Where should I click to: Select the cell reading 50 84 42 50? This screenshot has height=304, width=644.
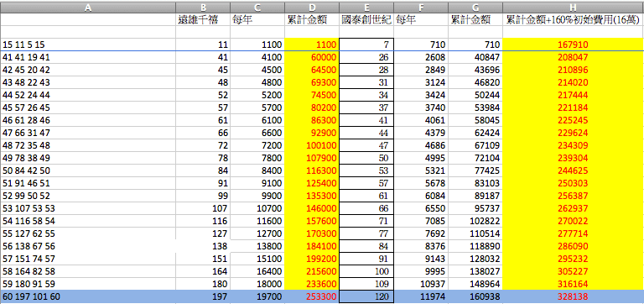click(88, 170)
